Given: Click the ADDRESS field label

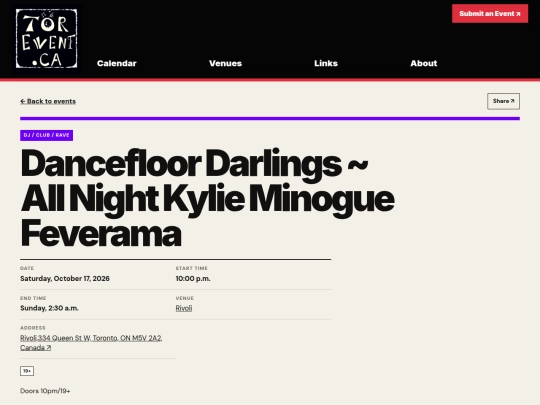Looking at the screenshot, I should pos(33,328).
